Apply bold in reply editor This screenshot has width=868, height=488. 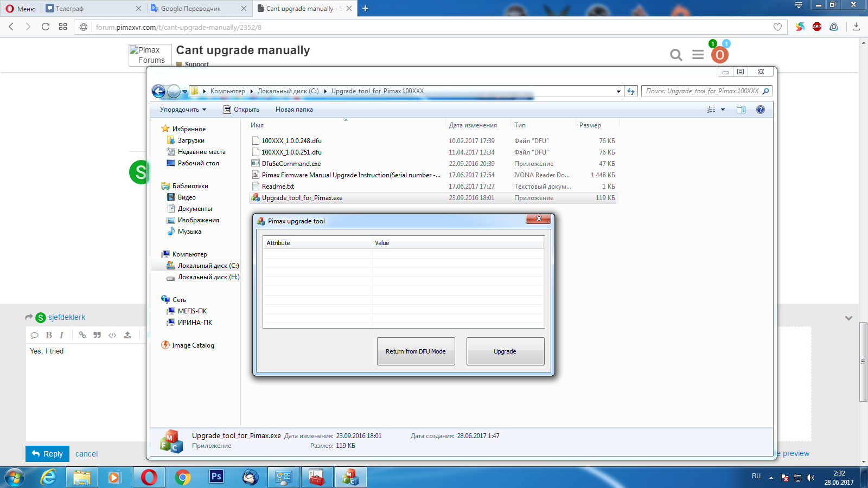click(49, 335)
